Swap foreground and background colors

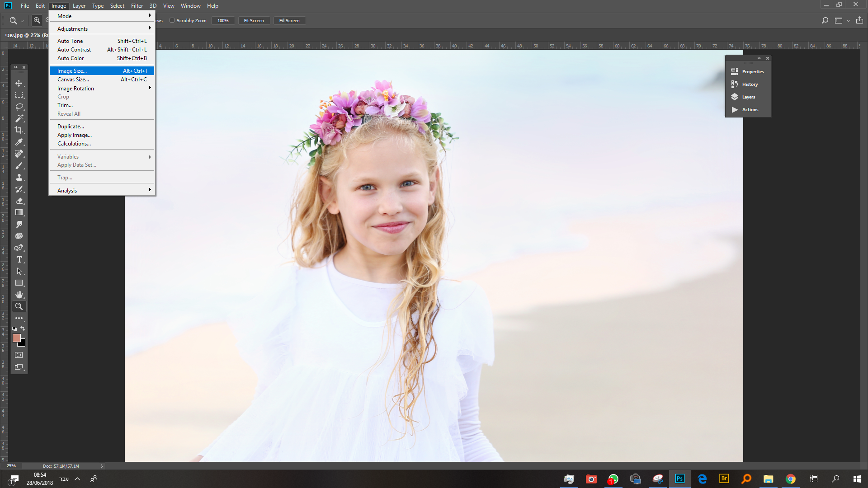point(23,328)
